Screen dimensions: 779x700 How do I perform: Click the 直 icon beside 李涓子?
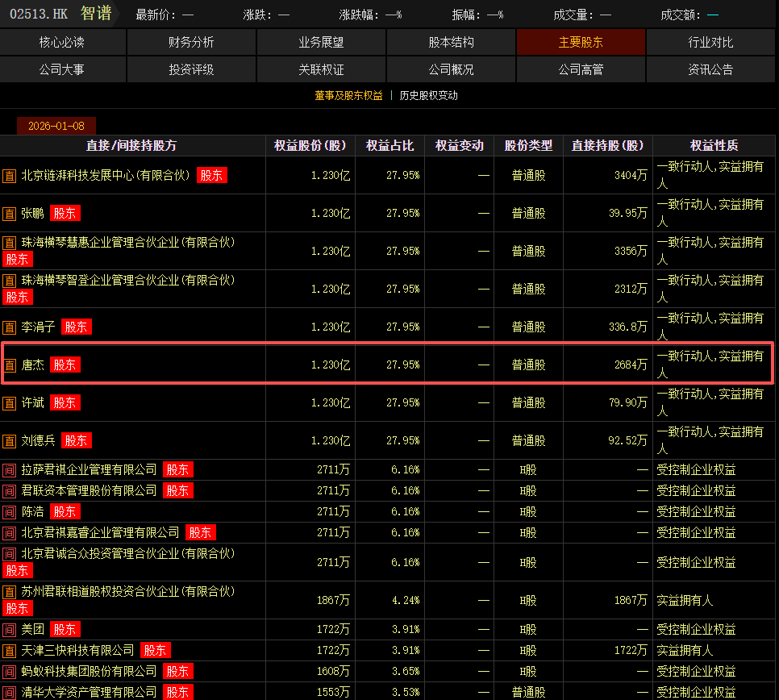(10, 327)
